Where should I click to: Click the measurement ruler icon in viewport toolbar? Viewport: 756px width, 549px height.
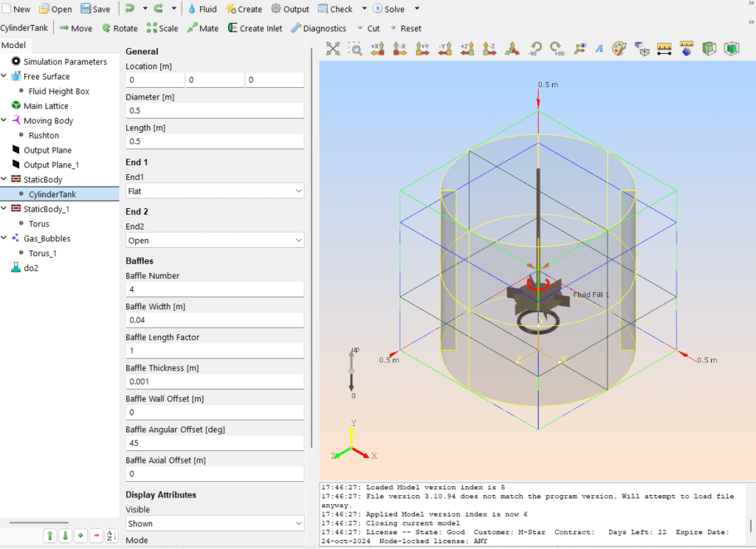point(664,49)
